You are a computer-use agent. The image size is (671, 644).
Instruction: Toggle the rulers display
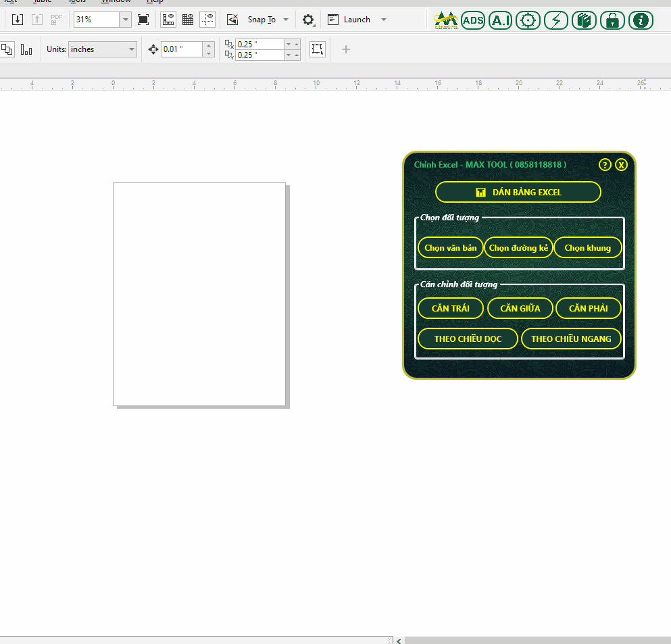point(168,20)
